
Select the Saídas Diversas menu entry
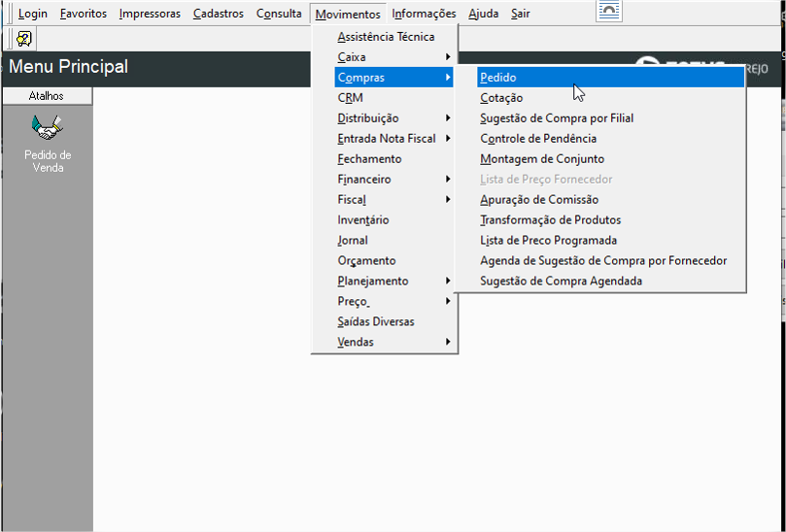tap(385, 321)
